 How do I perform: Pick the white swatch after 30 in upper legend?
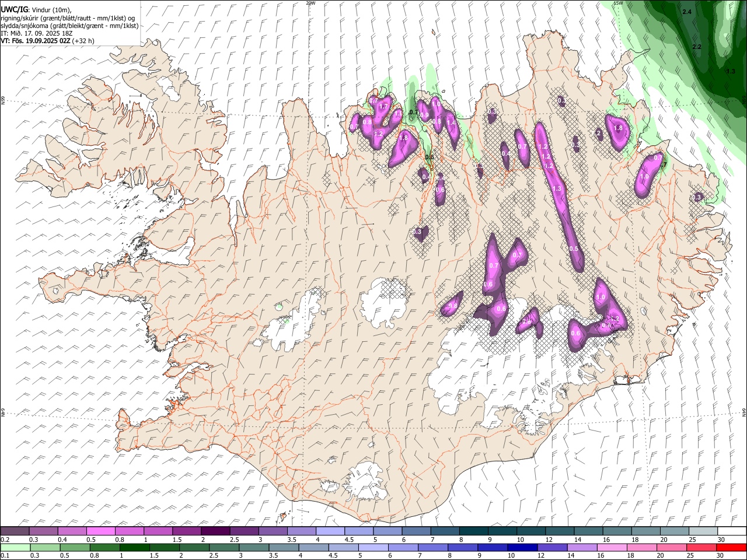(x=731, y=531)
